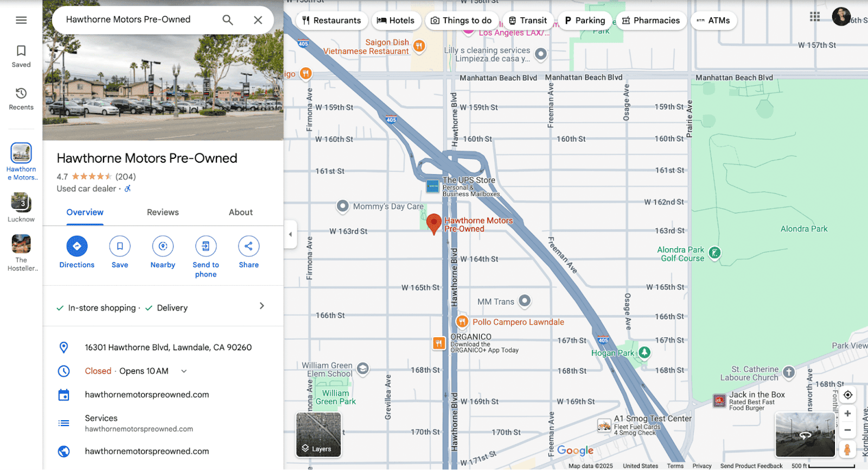This screenshot has height=470, width=868.
Task: Select Street View pegman
Action: [847, 449]
